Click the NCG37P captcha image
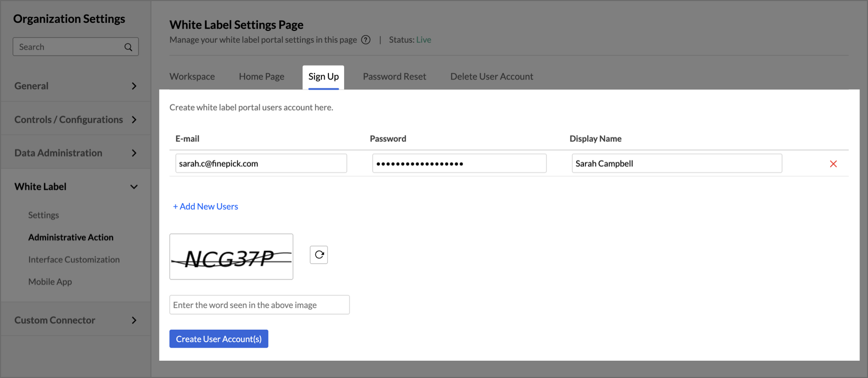868x378 pixels. (x=231, y=257)
